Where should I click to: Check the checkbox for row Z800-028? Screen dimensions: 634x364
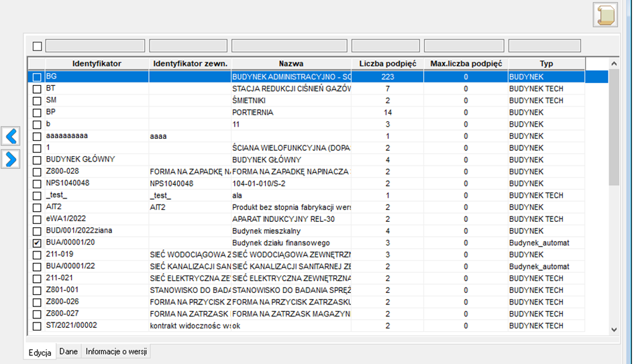coord(37,172)
